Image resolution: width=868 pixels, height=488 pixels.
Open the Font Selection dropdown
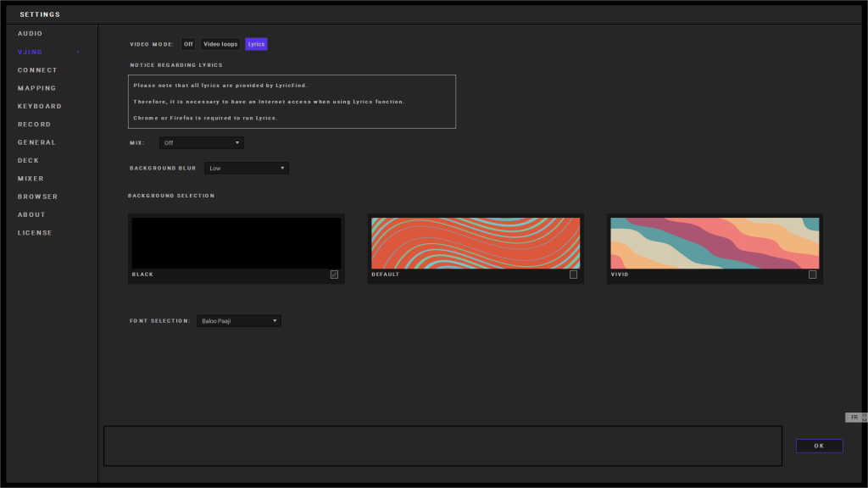tap(238, 321)
